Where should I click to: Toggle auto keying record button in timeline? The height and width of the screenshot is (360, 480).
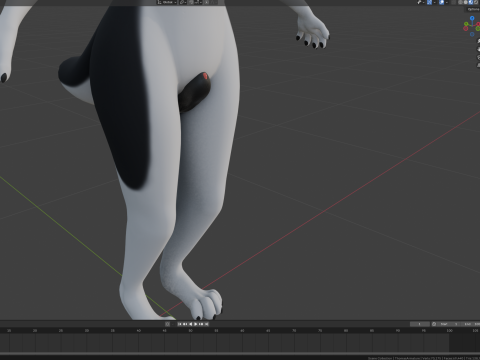coord(167,324)
